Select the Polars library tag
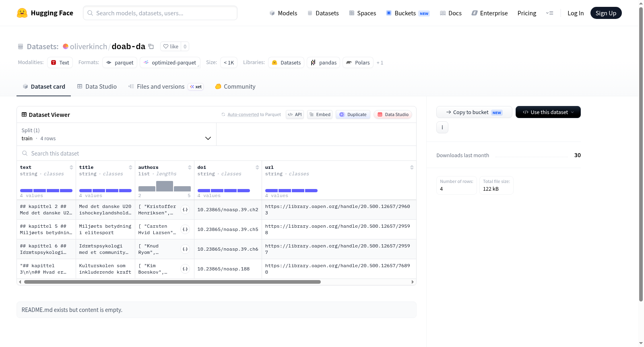 (358, 62)
